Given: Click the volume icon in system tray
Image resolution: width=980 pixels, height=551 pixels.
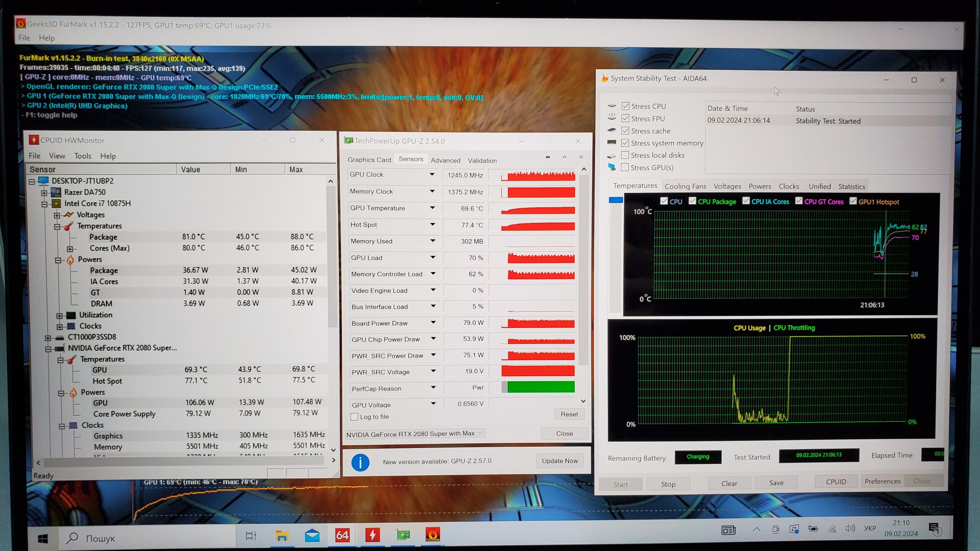Looking at the screenshot, I should (849, 529).
